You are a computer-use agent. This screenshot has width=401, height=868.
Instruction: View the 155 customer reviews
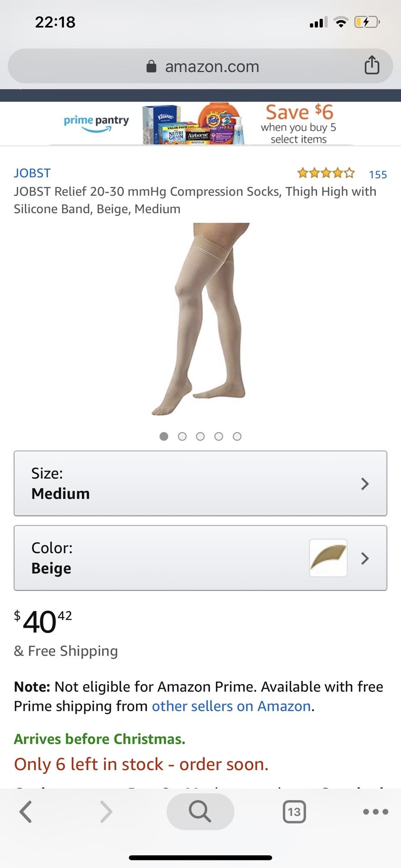(x=378, y=175)
